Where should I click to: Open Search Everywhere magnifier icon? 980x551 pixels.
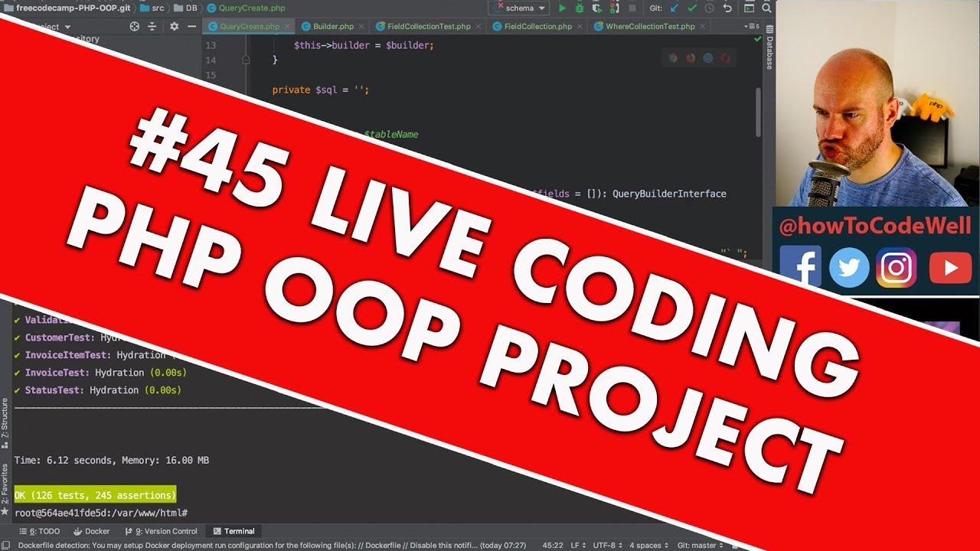click(768, 8)
